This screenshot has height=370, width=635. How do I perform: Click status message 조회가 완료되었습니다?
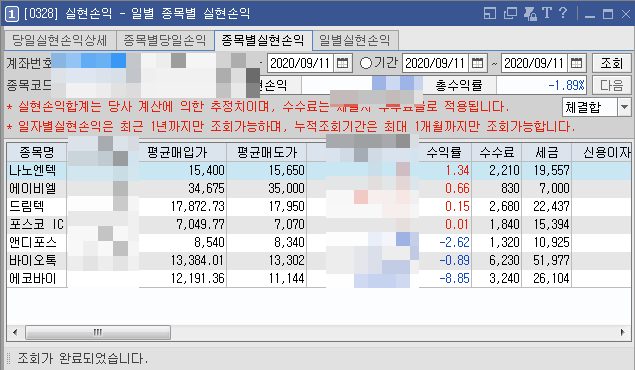[x=83, y=358]
